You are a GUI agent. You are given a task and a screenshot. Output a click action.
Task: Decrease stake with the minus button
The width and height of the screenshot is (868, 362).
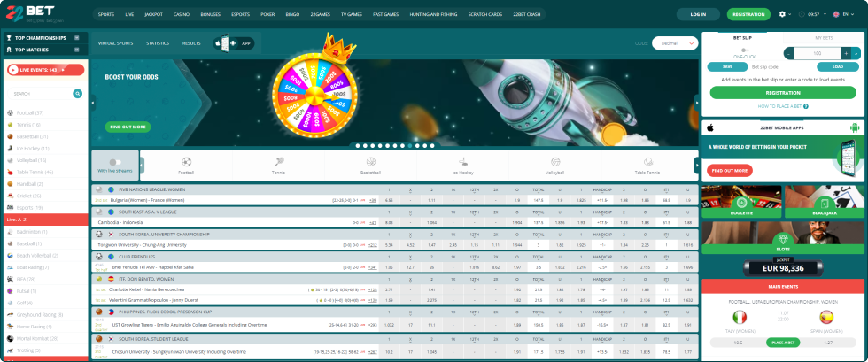coord(789,54)
